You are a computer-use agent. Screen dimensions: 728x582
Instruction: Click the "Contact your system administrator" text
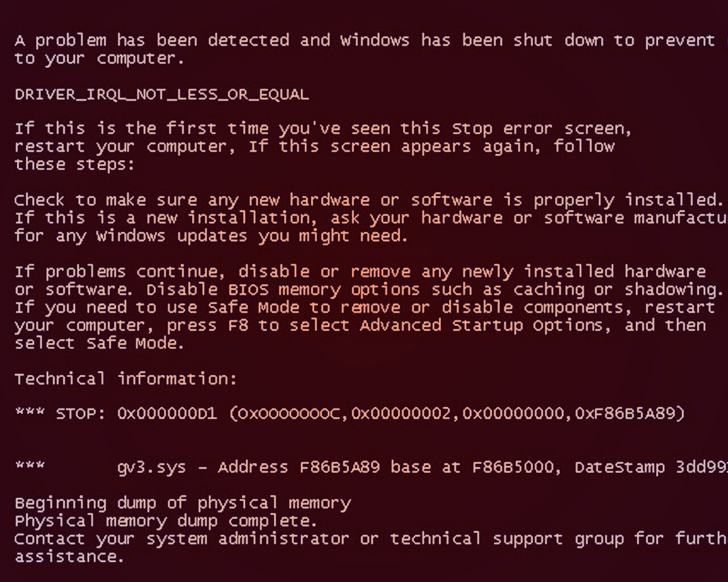[181, 539]
